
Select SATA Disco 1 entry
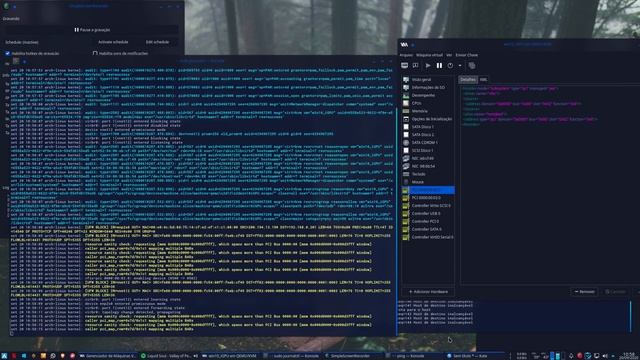tap(428, 127)
